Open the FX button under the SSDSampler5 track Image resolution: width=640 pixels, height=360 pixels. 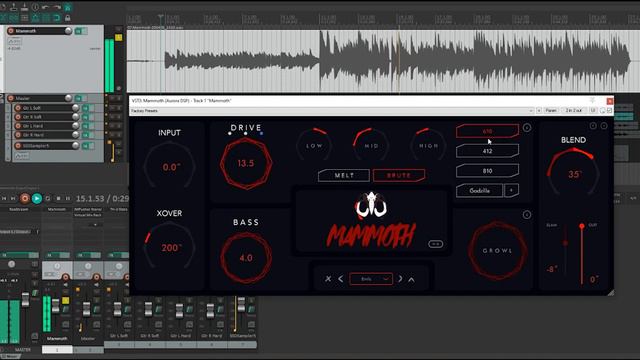pos(21,156)
